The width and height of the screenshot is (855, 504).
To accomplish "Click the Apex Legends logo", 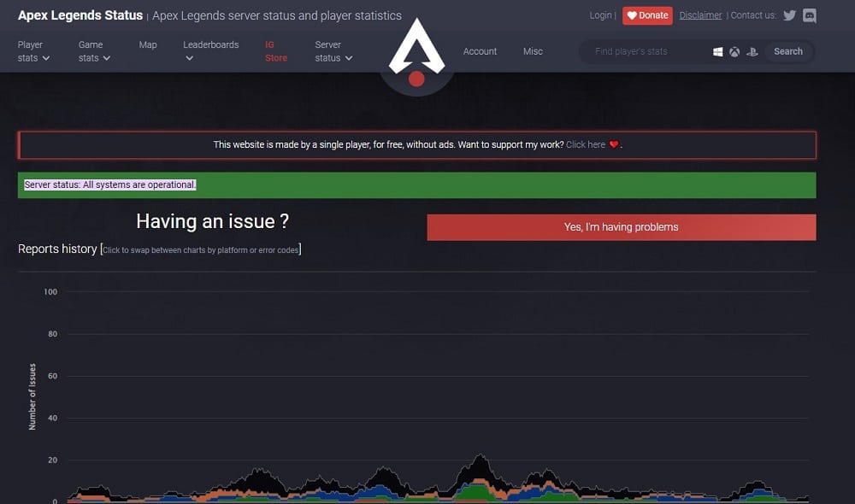I will 416,53.
